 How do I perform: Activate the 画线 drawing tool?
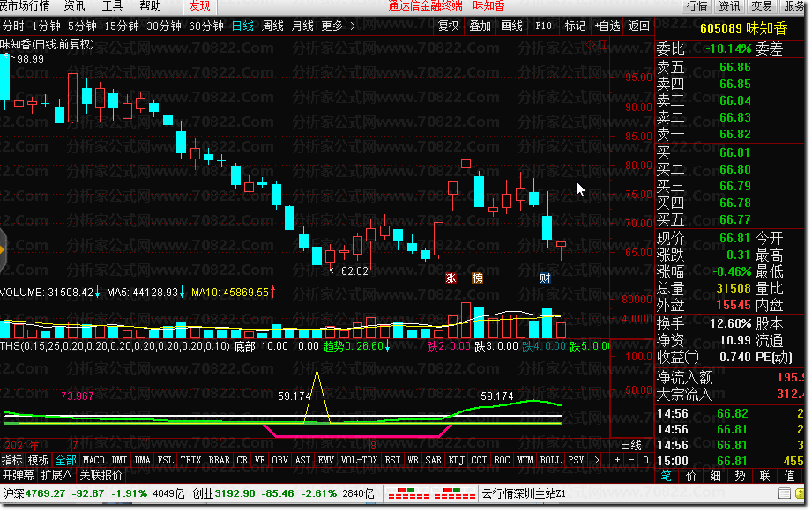[511, 26]
